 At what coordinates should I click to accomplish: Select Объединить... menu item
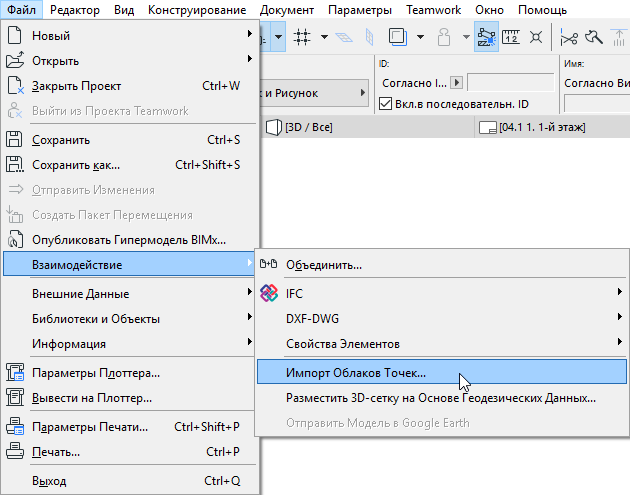442,264
